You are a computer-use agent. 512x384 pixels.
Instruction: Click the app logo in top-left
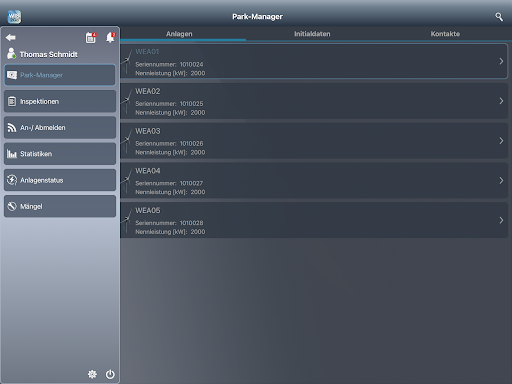(14, 17)
